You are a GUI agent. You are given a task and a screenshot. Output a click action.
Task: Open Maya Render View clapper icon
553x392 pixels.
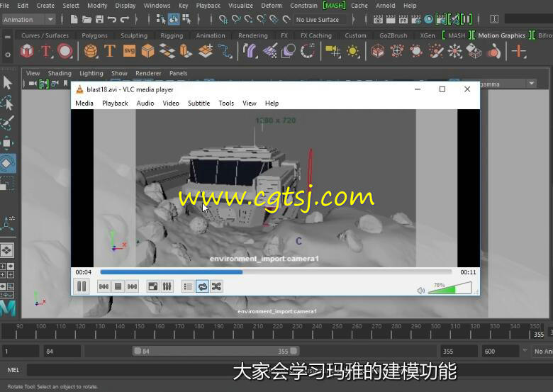(378, 19)
